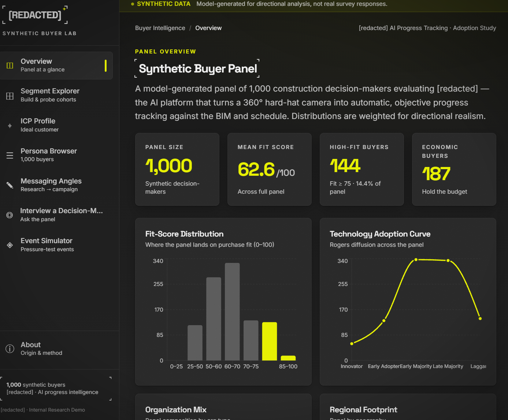Image resolution: width=508 pixels, height=420 pixels.
Task: Open the Overview menu item
Action: point(56,66)
